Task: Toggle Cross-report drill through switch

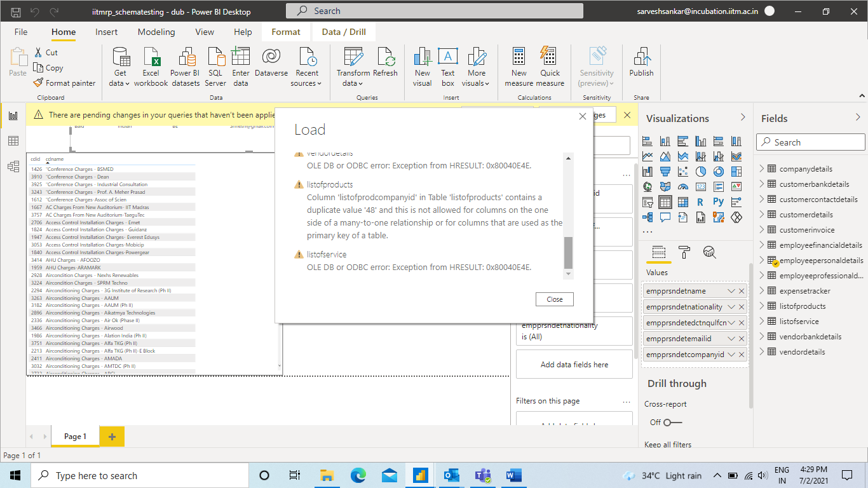Action: click(672, 422)
